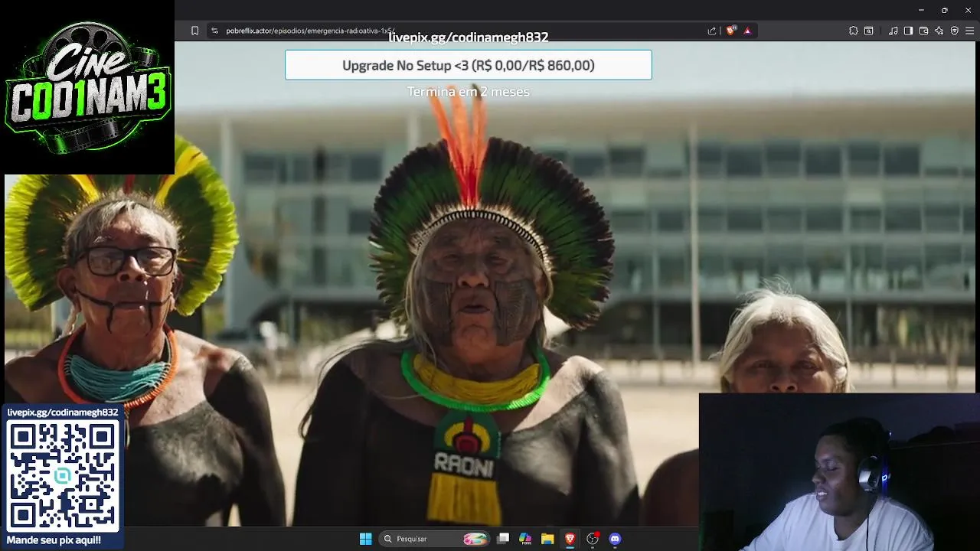Click the Pesquisar taskbar search box
This screenshot has height=551, width=980.
point(435,539)
